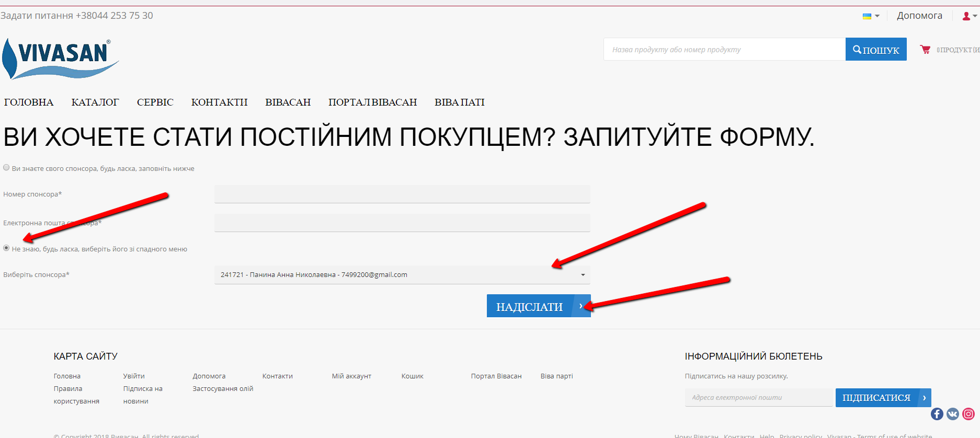Image resolution: width=980 pixels, height=438 pixels.
Task: Focus the 'Номер спонсора' input field
Action: point(402,194)
